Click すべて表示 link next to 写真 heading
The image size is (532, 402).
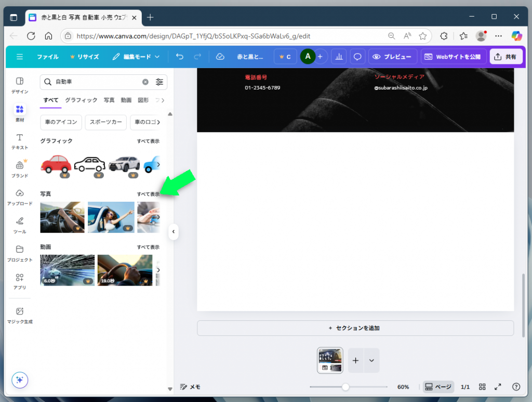[x=147, y=193]
